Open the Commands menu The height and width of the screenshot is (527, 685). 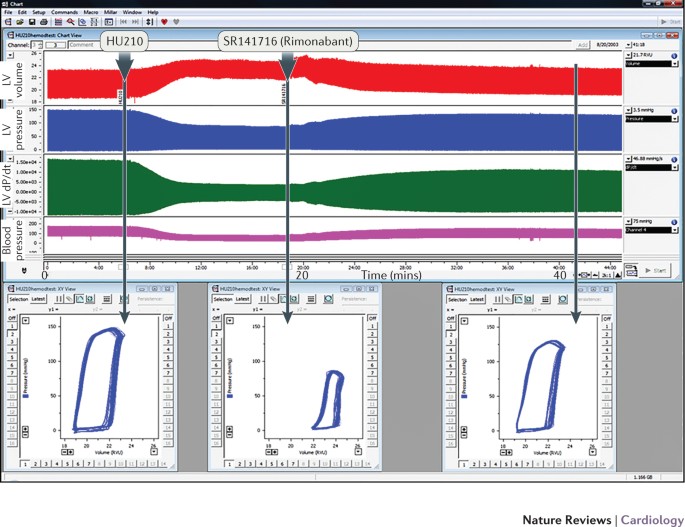point(64,12)
